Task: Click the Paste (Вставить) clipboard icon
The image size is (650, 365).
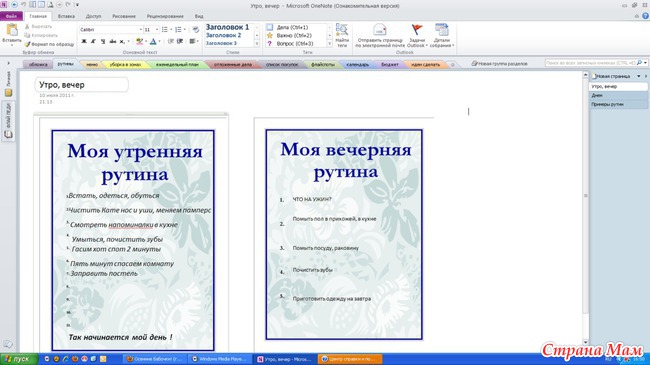Action: point(12,30)
